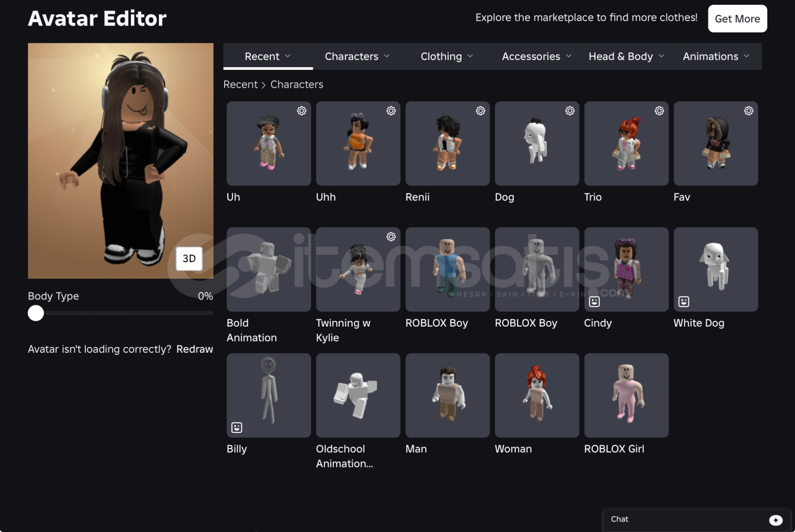The width and height of the screenshot is (795, 532).
Task: Open settings gear on Fav character
Action: pyautogui.click(x=749, y=111)
